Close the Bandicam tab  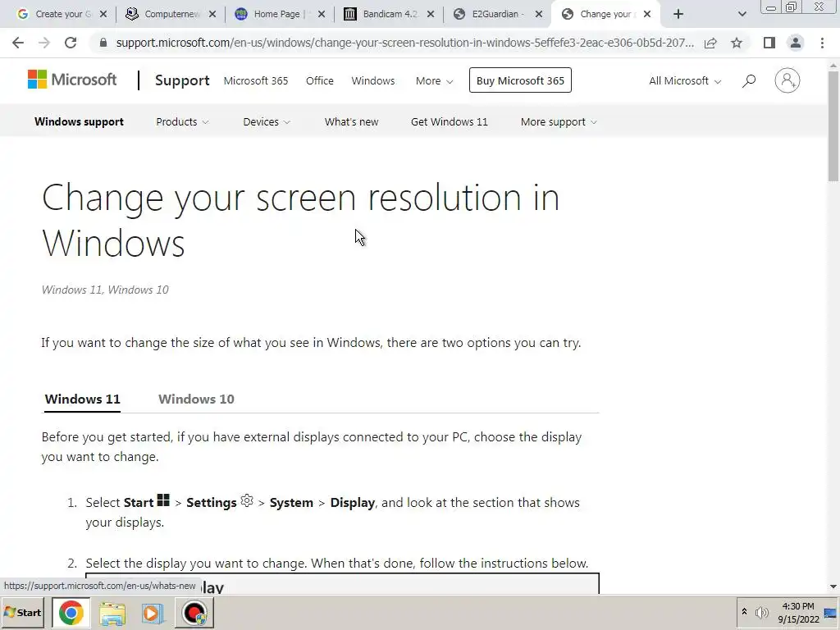click(431, 14)
